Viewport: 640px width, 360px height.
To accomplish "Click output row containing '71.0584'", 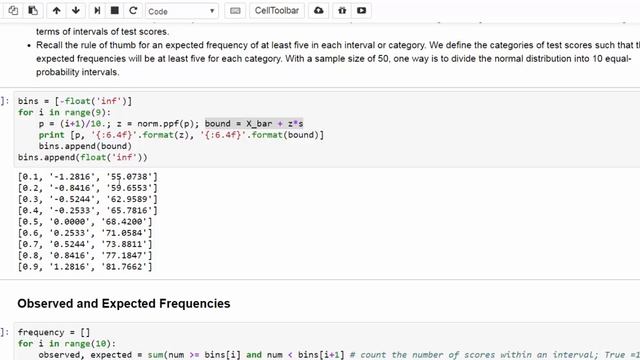I will (x=85, y=233).
